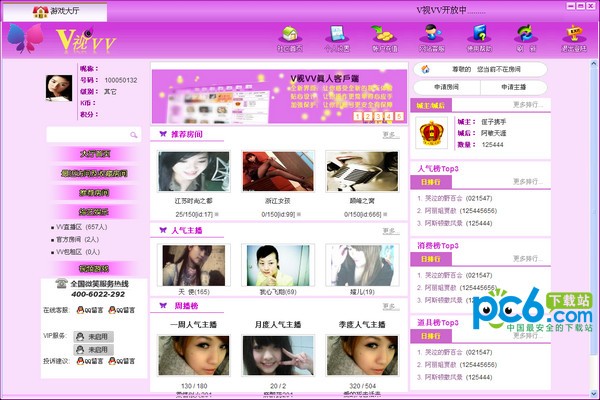The width and height of the screenshot is (600, 400).
Task: Click the 申请房间 button
Action: pos(447,87)
